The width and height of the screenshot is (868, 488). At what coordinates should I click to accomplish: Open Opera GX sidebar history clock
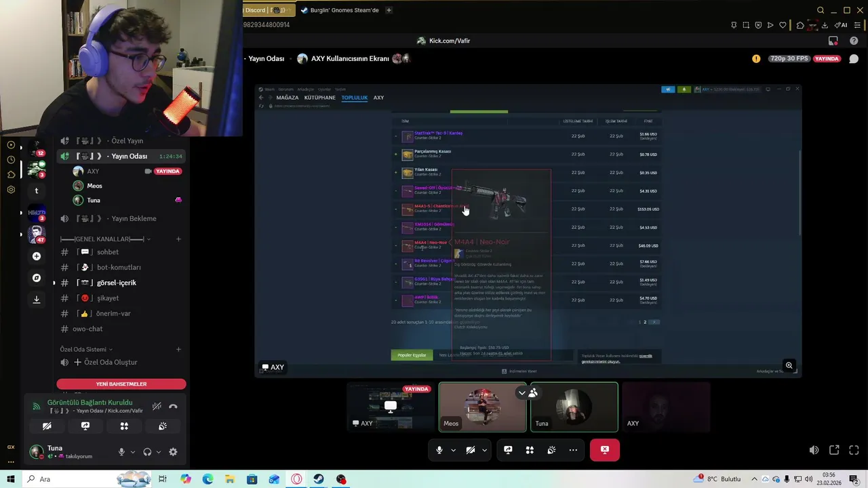[x=11, y=160]
